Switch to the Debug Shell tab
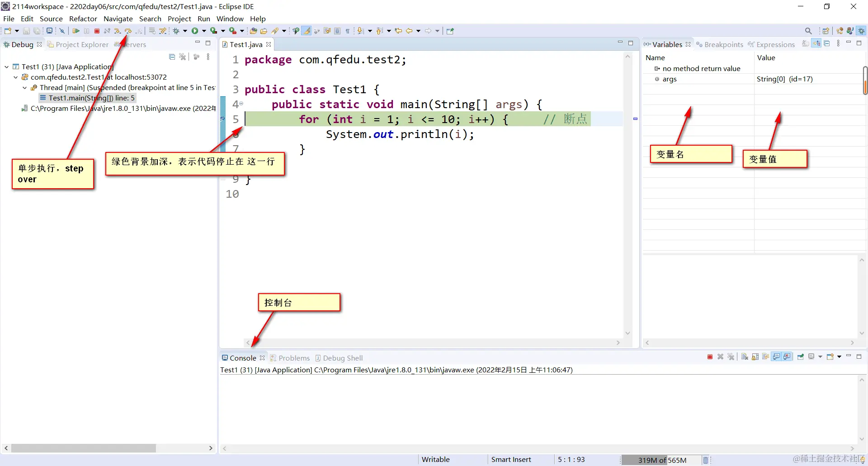This screenshot has width=868, height=466. pos(339,358)
